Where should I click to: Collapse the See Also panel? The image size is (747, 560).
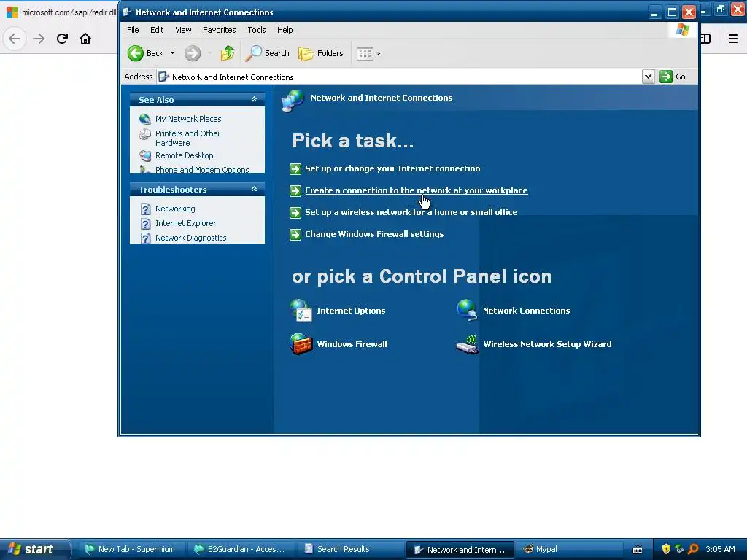point(254,99)
